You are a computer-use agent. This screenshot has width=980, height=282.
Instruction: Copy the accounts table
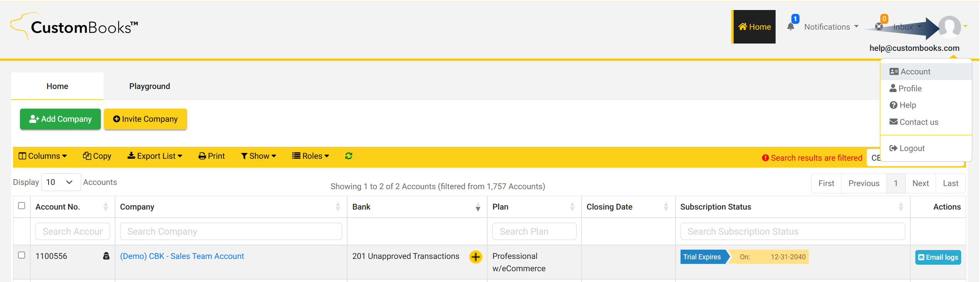coord(97,156)
